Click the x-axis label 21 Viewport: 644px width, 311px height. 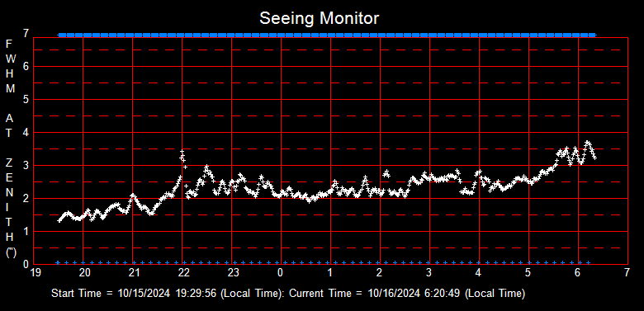[x=134, y=272]
